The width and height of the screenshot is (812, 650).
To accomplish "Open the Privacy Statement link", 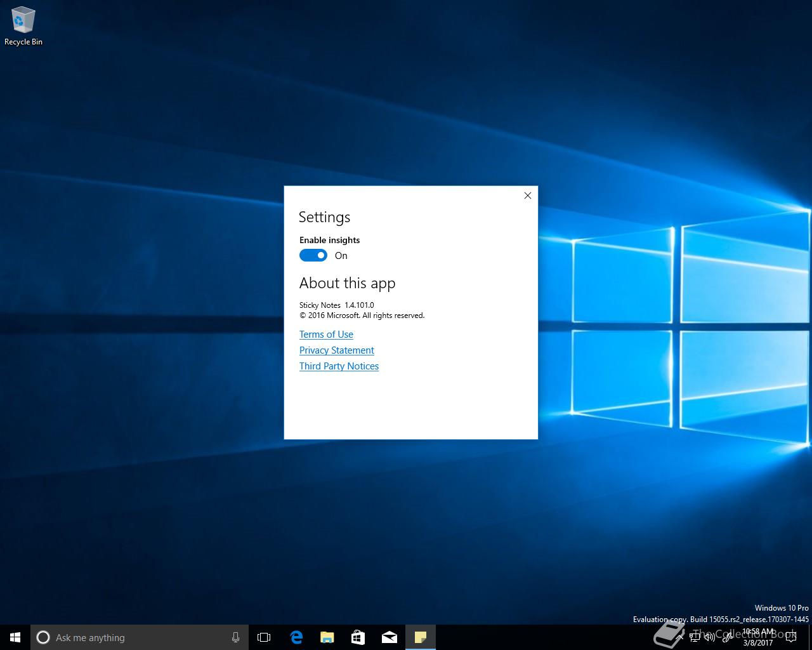I will click(337, 350).
